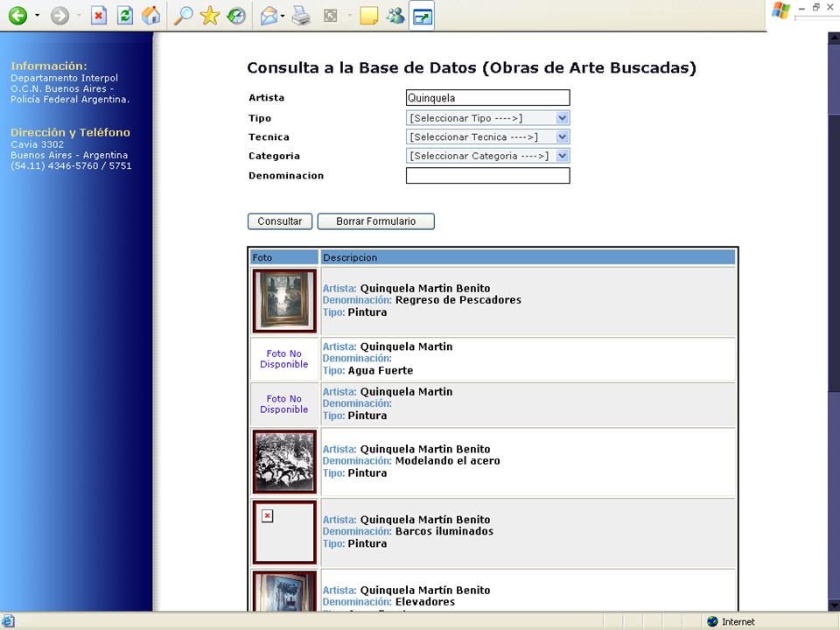
Task: Click the Modelando el acero title text
Action: click(x=447, y=461)
